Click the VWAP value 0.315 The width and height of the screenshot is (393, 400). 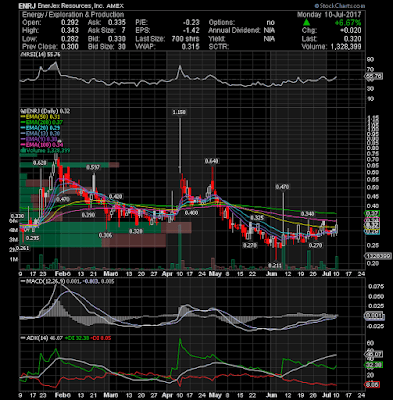tap(191, 47)
